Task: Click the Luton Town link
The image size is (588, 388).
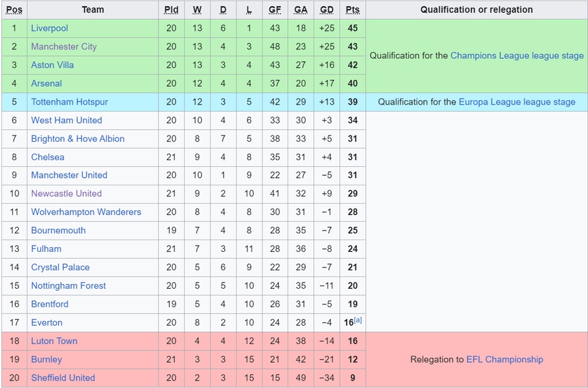Action: pyautogui.click(x=54, y=341)
